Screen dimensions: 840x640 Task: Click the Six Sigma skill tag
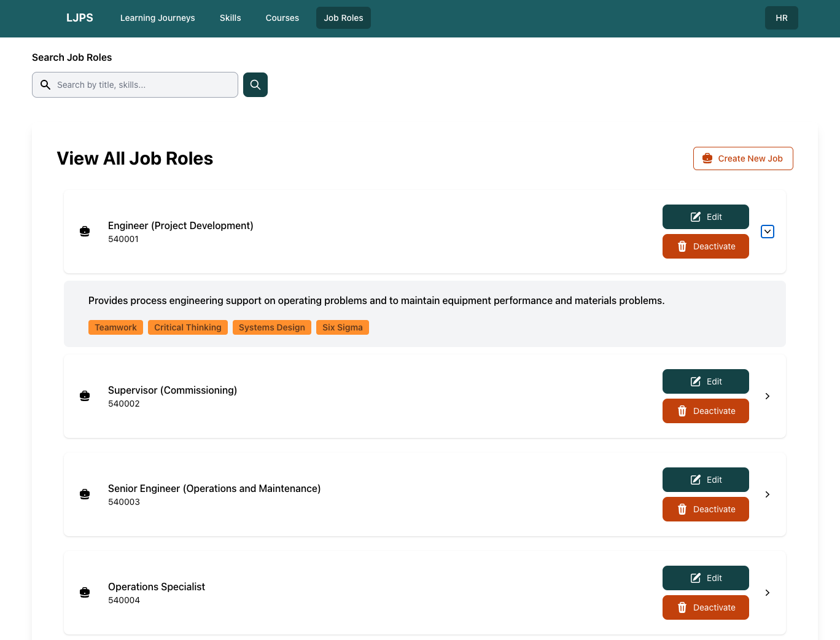click(343, 327)
